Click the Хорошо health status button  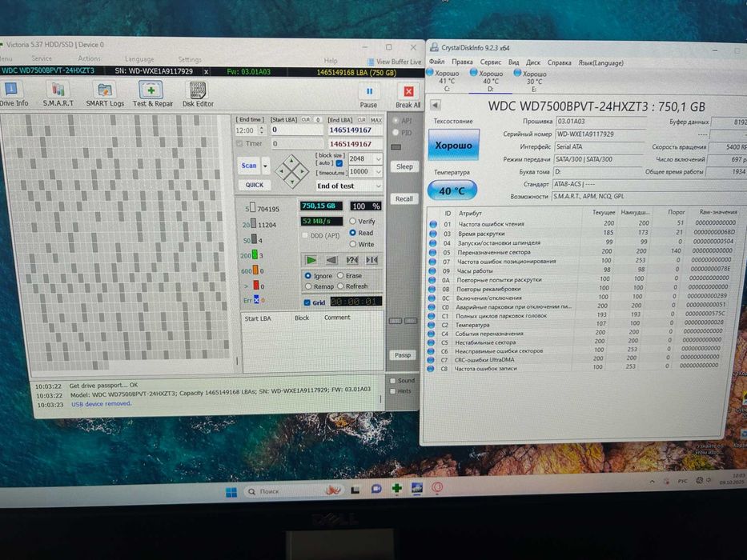[453, 145]
